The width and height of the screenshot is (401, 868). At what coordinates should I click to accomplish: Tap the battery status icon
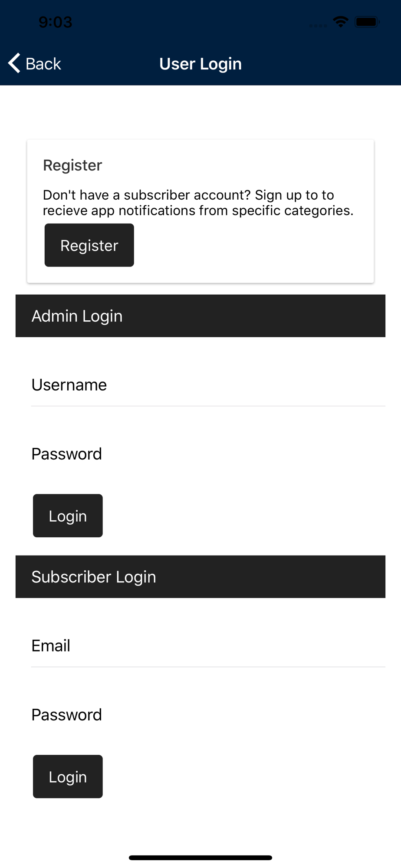[x=367, y=22]
